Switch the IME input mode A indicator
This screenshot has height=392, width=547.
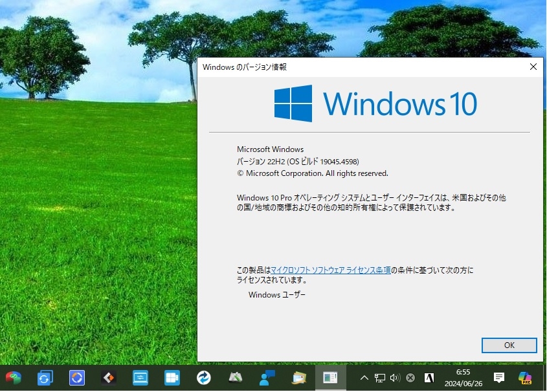(429, 378)
